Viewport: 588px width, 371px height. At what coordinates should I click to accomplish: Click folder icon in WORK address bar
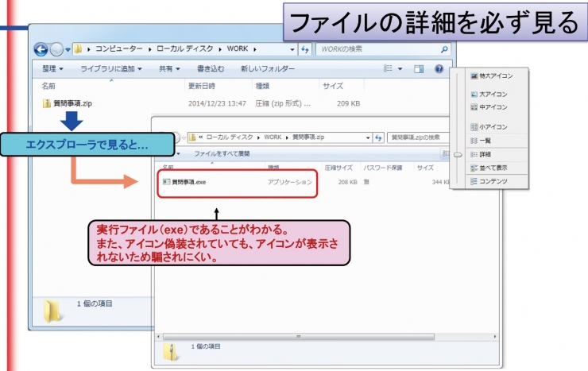pos(78,48)
